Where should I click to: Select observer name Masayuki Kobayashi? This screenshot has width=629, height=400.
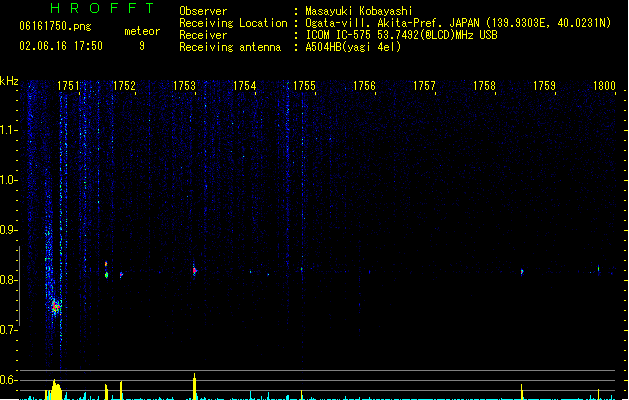[x=359, y=11]
